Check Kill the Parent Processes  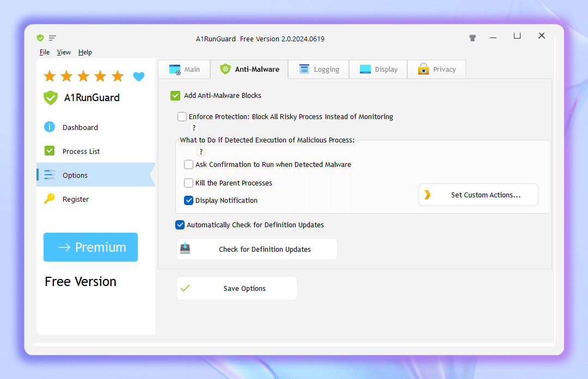(188, 183)
